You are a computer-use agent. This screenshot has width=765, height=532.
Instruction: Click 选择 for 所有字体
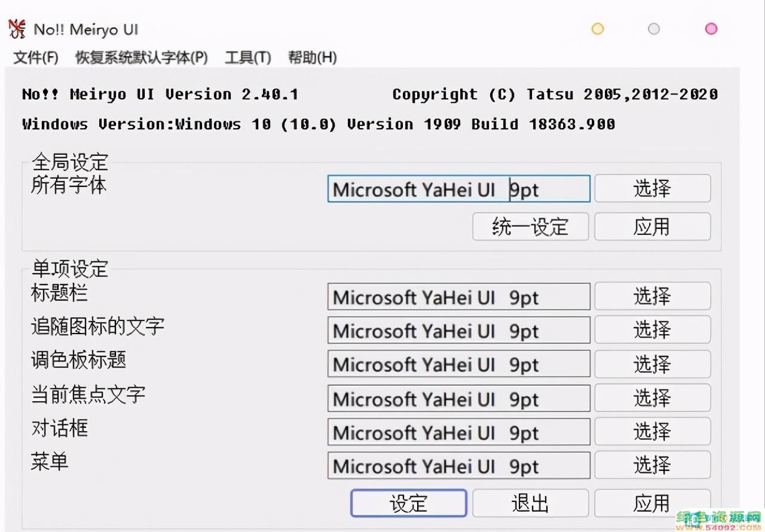652,189
